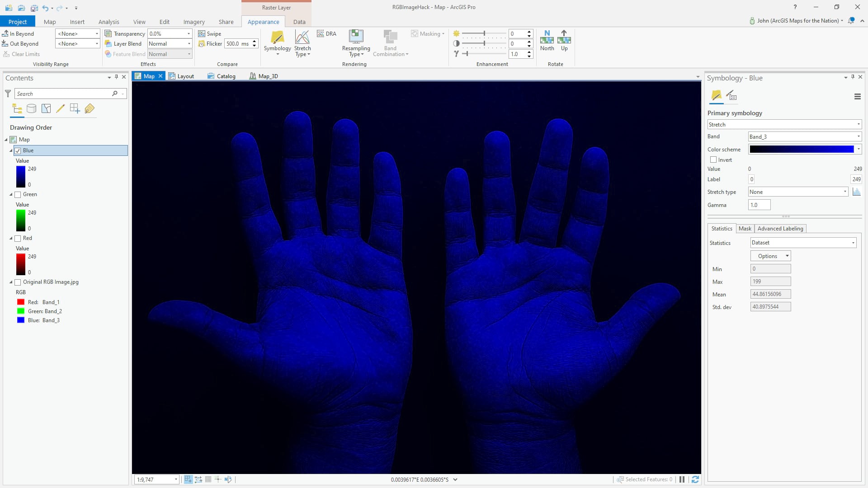Open the Band dropdown showing Band_3

805,136
